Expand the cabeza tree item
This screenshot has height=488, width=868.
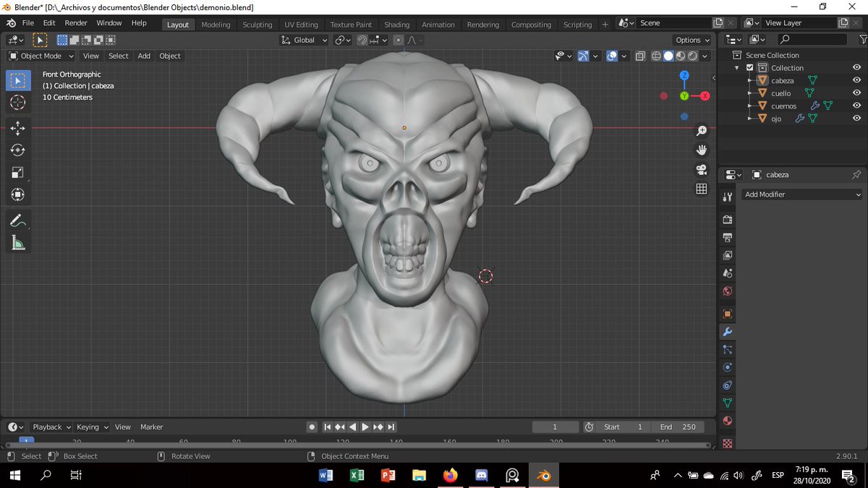coord(749,81)
